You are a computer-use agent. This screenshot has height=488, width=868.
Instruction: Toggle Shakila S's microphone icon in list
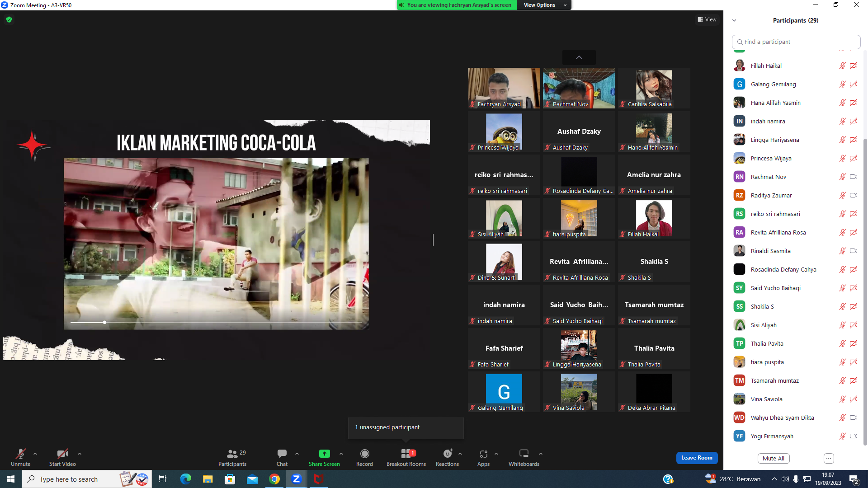843,306
